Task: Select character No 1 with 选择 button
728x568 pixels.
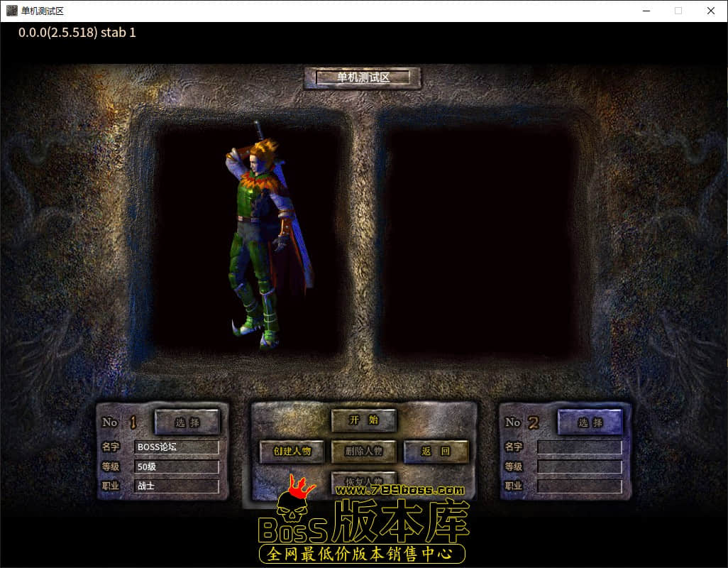Action: click(187, 422)
